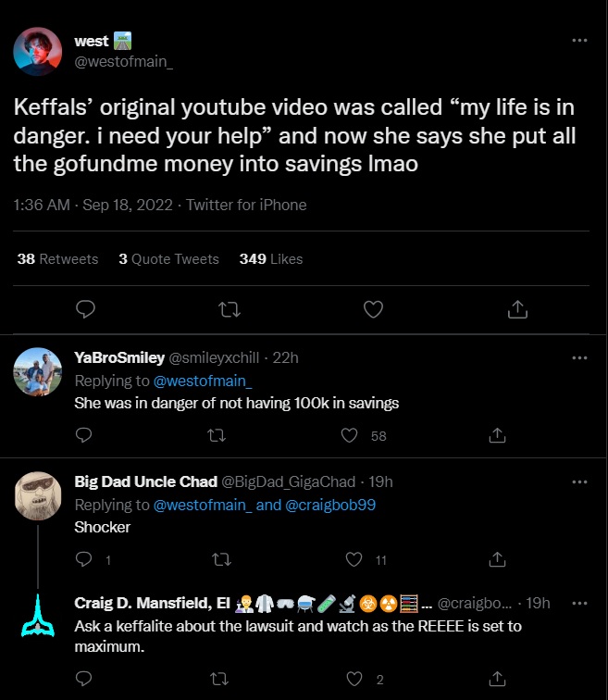Reply to YaBroSmiley's tweet
The height and width of the screenshot is (700, 608).
82,435
